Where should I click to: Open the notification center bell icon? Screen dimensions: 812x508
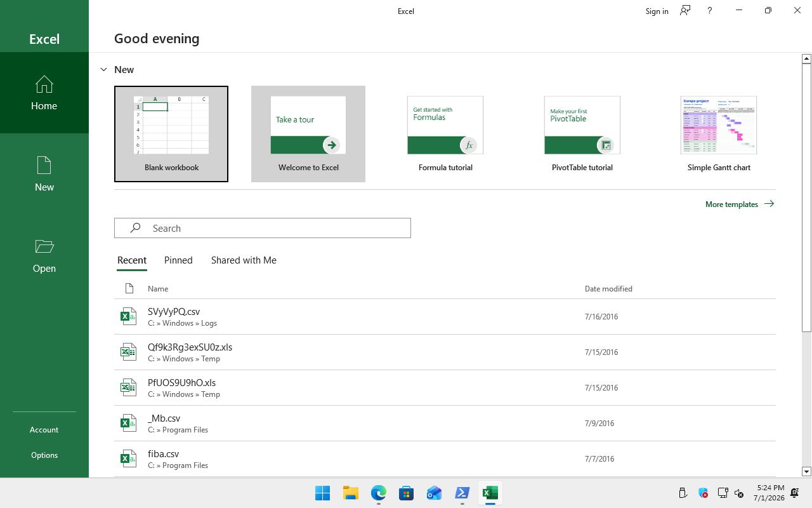[794, 493]
